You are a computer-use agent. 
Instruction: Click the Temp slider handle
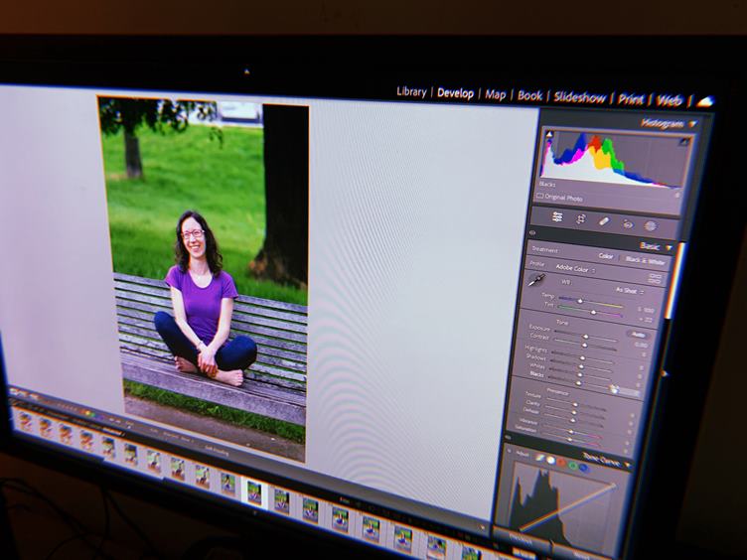[580, 301]
